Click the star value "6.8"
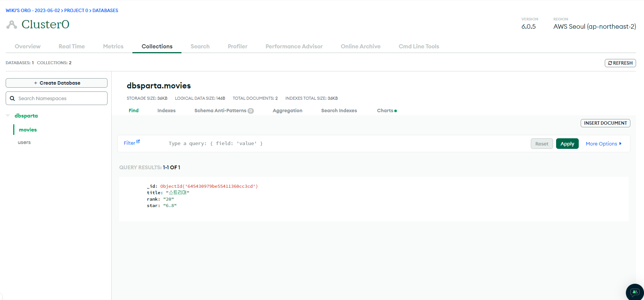Viewport: 644px width, 300px height. (x=170, y=206)
